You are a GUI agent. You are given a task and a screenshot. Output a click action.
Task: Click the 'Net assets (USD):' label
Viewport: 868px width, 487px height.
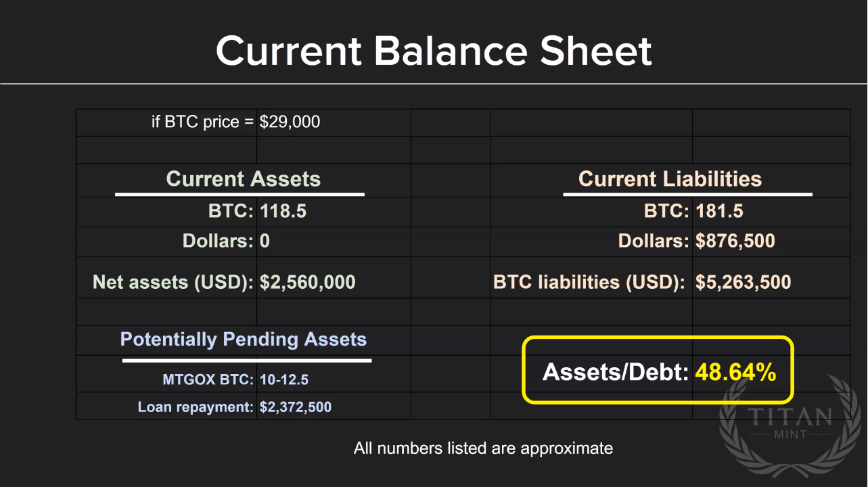pos(174,282)
